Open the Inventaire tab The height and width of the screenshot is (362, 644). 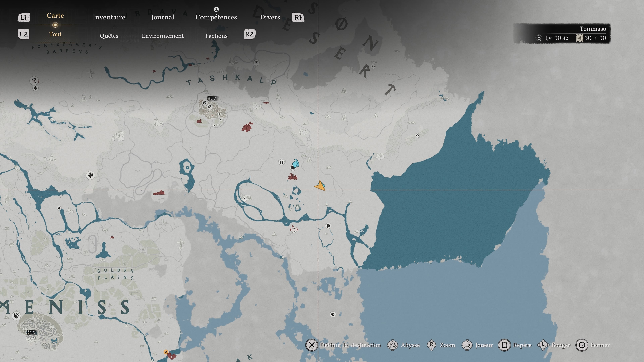coord(109,17)
